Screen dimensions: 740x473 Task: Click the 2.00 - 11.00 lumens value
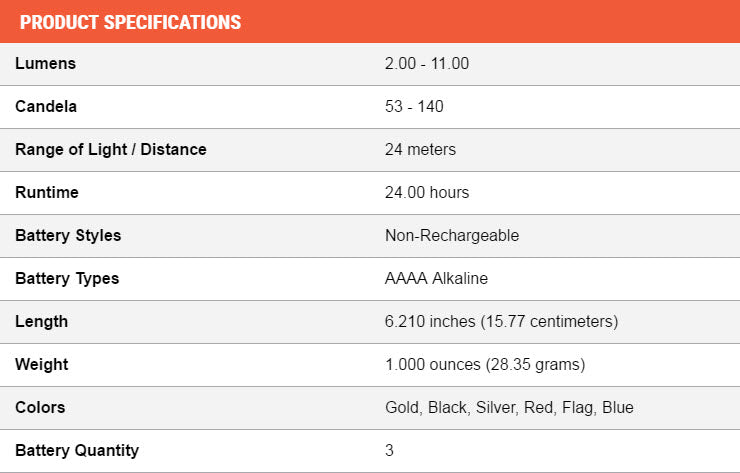tap(427, 63)
